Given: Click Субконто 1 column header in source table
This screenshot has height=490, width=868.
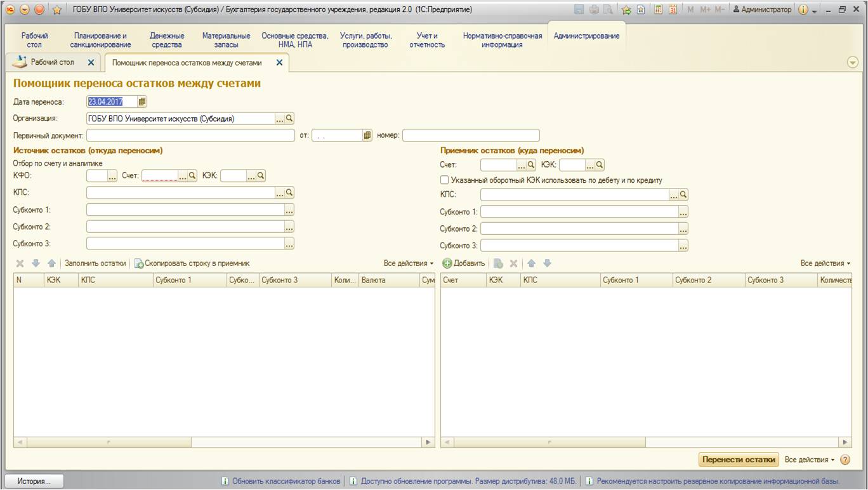Looking at the screenshot, I should (189, 279).
